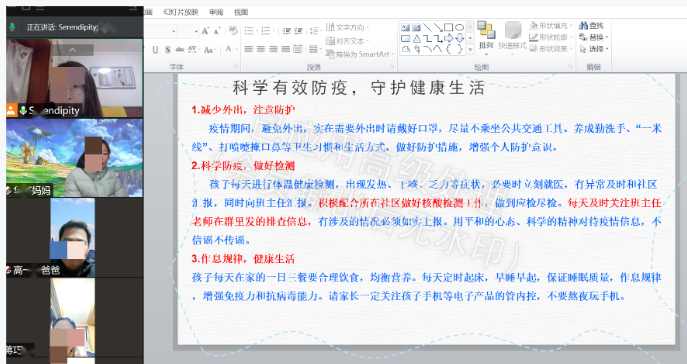The width and height of the screenshot is (687, 364).
Task: Open the 审阅 ribbon tab
Action: (x=216, y=12)
